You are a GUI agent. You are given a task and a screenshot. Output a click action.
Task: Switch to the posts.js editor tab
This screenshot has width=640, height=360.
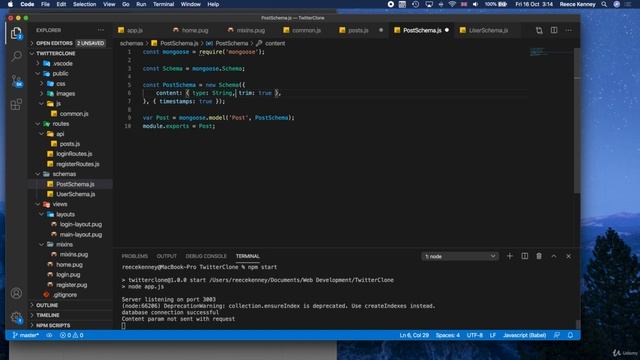tap(358, 30)
